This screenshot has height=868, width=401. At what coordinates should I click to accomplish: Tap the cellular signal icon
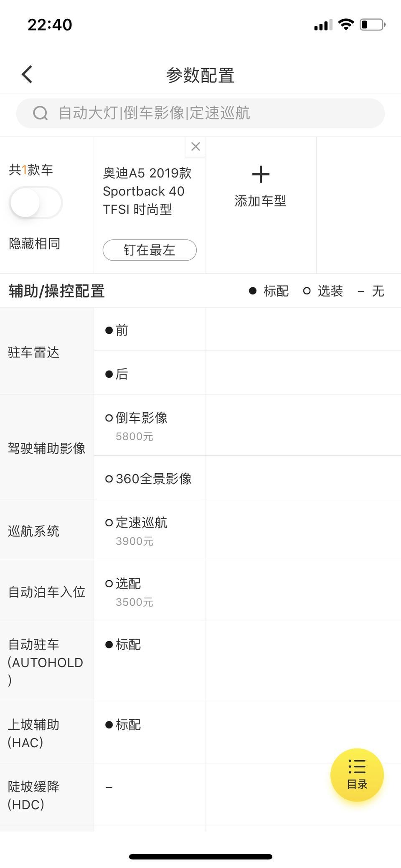pyautogui.click(x=323, y=25)
